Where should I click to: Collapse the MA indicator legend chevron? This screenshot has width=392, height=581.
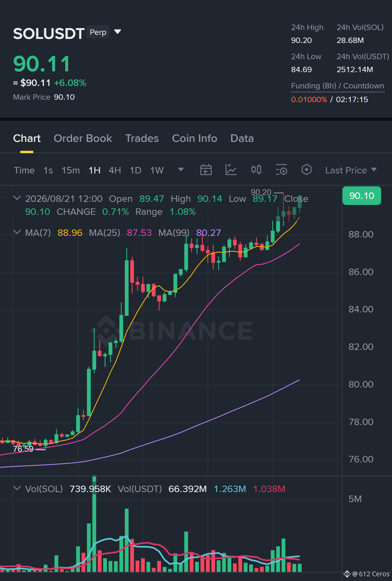(x=17, y=232)
